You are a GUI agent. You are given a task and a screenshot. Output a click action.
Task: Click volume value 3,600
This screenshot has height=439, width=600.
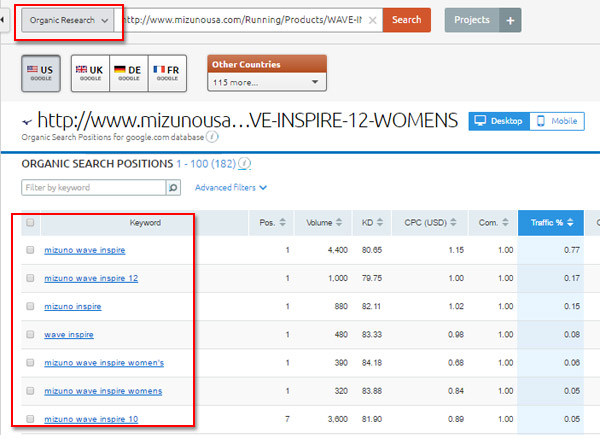click(338, 419)
